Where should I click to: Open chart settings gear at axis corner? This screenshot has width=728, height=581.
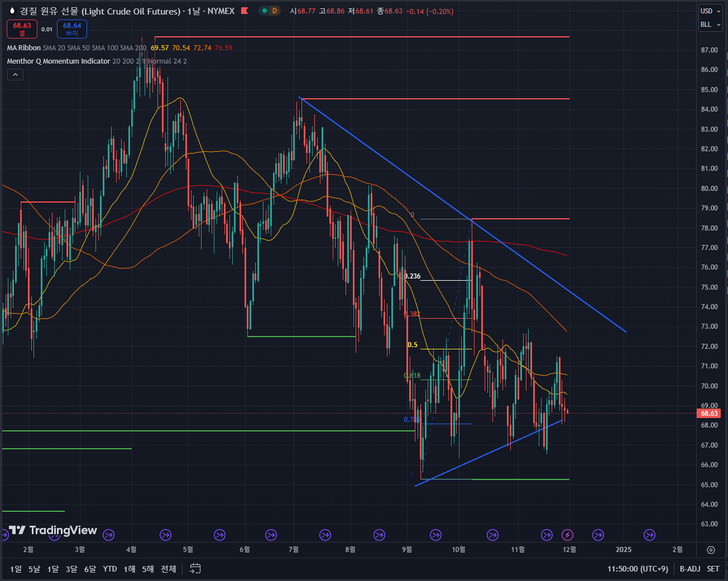click(x=711, y=550)
